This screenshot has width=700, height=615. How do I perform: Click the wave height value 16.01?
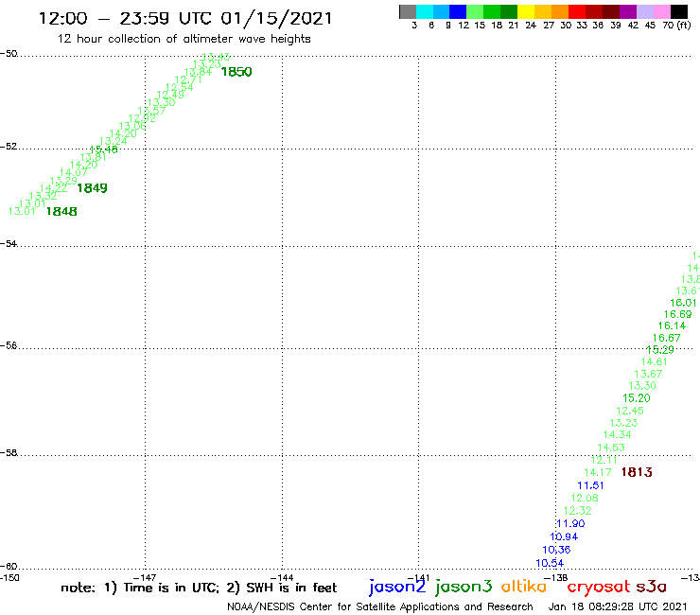pos(683,303)
